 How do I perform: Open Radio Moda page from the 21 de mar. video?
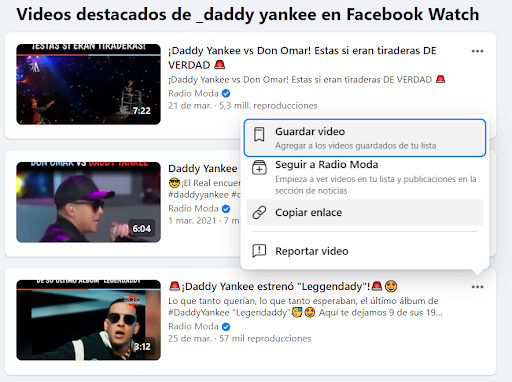coord(193,93)
